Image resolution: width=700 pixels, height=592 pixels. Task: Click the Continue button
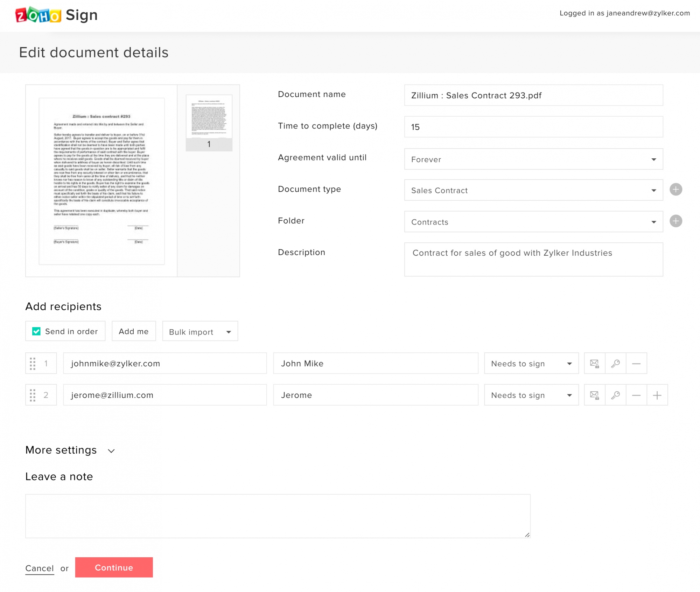point(114,567)
